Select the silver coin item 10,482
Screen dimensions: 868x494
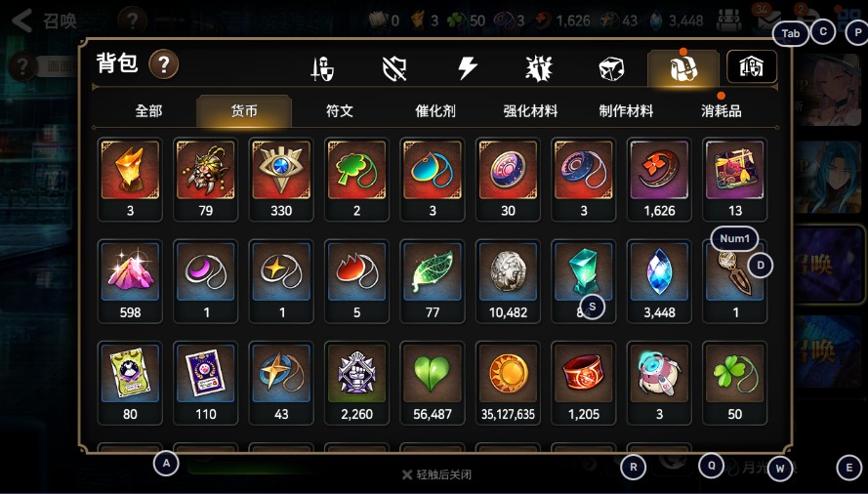[508, 281]
